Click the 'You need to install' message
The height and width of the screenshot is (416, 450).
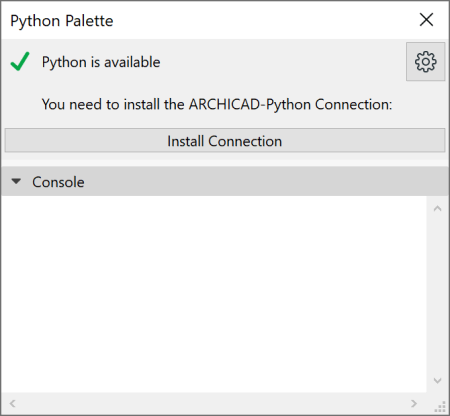pos(217,104)
